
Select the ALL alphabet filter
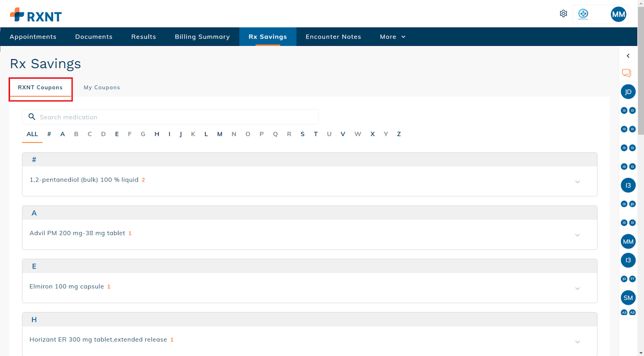tap(32, 134)
